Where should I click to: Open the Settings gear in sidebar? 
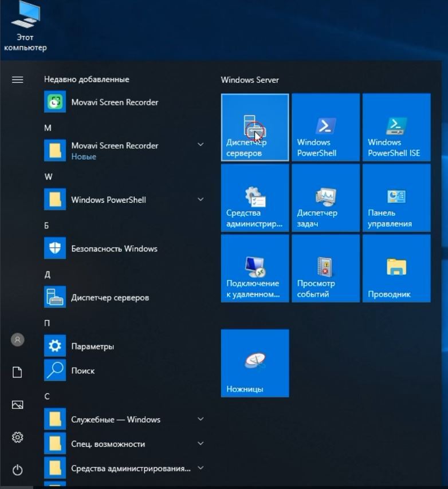17,437
